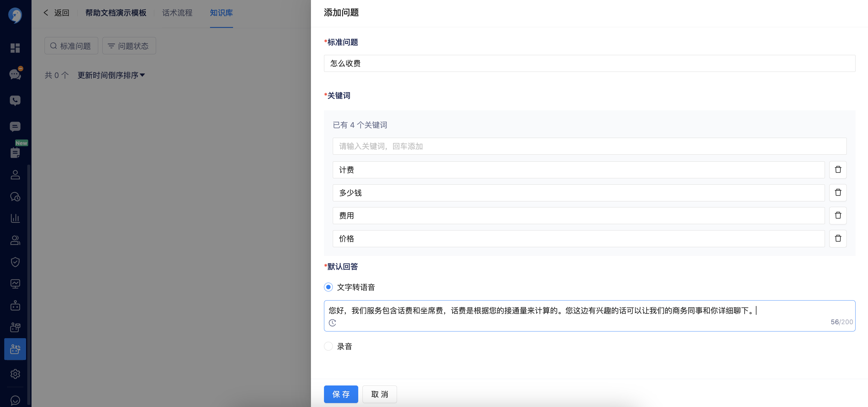
Task: Click the 费用 keyword field
Action: (579, 215)
